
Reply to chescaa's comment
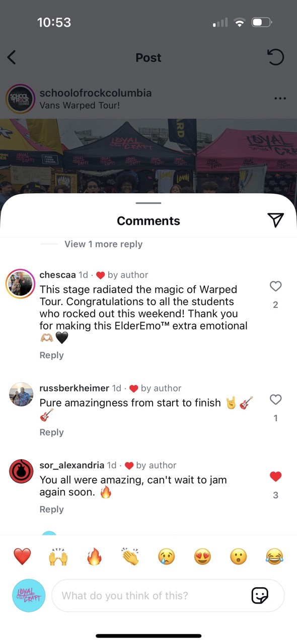tap(51, 355)
